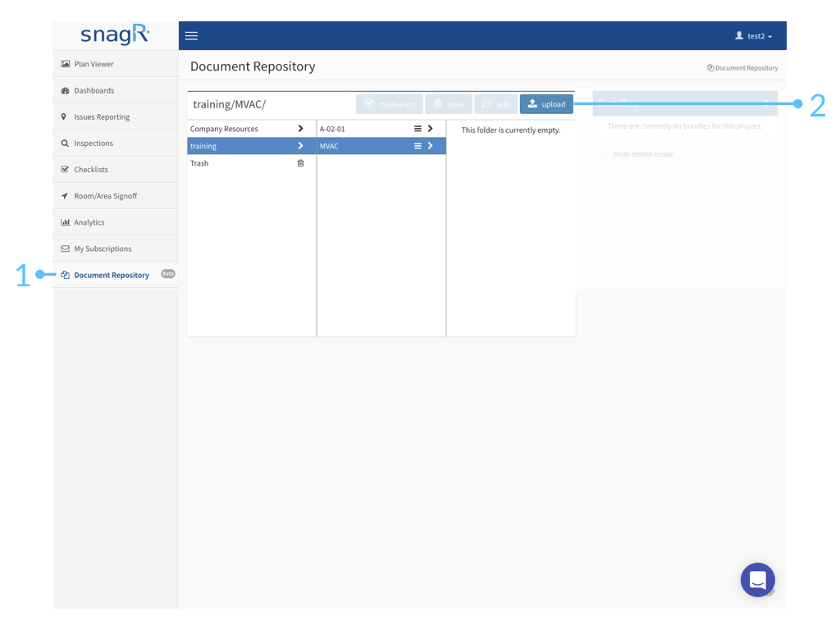Screen dimensions: 840x630
Task: Go to the Analytics section
Action: [115, 221]
